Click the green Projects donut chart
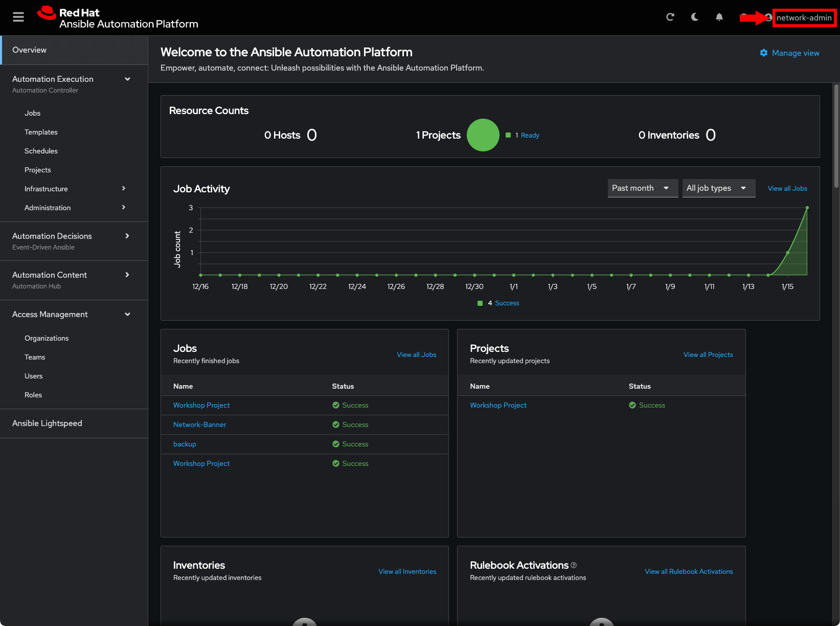This screenshot has height=626, width=840. [x=483, y=135]
